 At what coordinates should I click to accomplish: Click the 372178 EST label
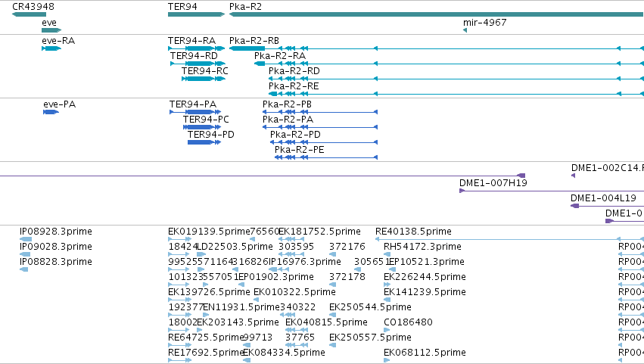pyautogui.click(x=347, y=277)
